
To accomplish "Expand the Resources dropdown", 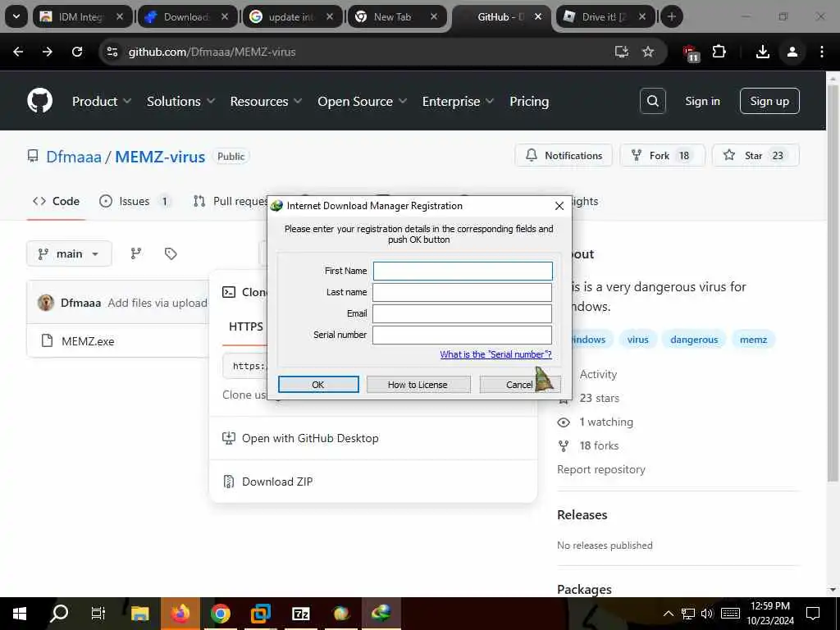I will pyautogui.click(x=266, y=101).
